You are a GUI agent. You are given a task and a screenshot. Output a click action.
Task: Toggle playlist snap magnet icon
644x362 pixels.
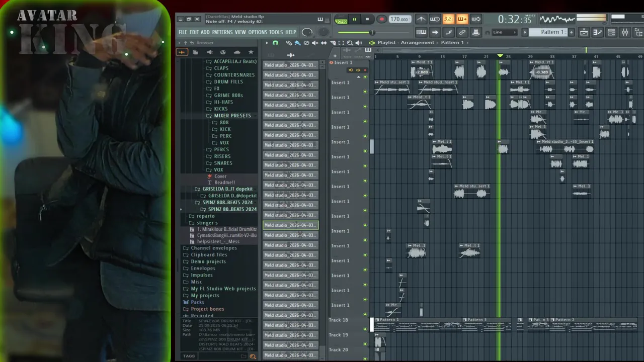pyautogui.click(x=275, y=43)
